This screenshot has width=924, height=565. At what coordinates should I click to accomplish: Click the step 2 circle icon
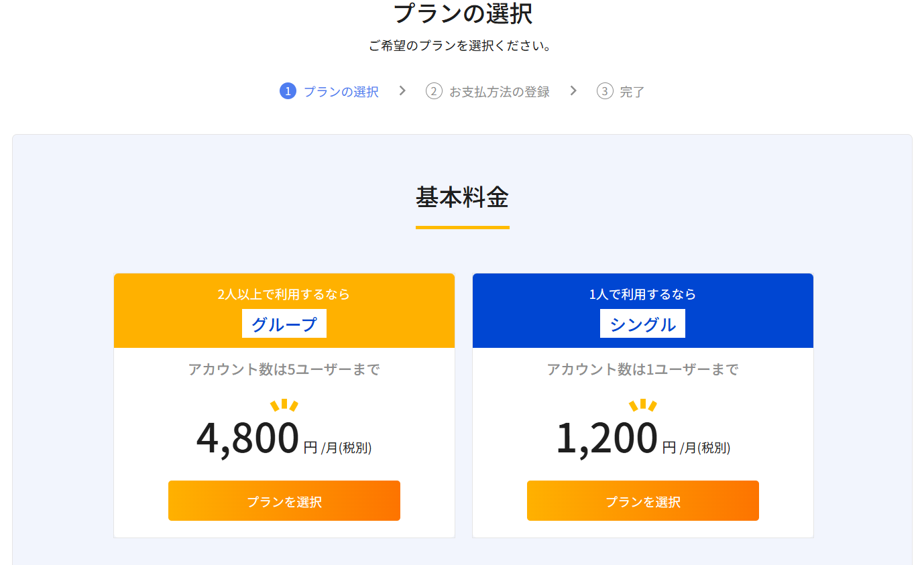tap(434, 91)
